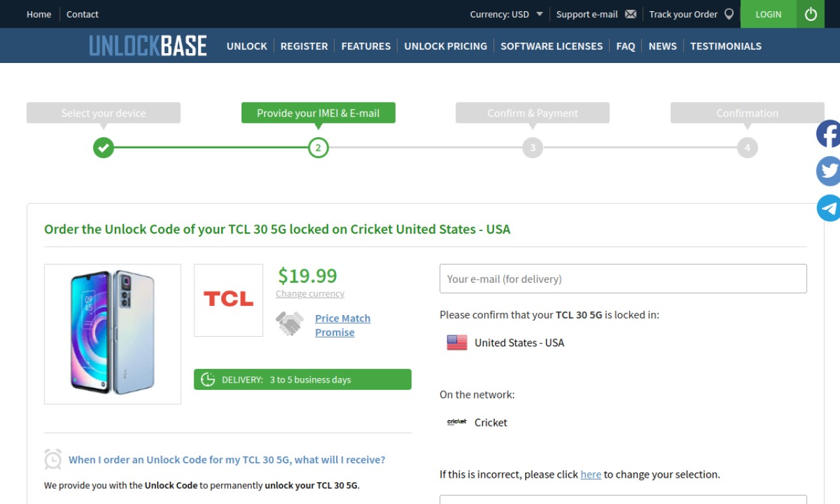Click the Change currency link

pyautogui.click(x=310, y=294)
